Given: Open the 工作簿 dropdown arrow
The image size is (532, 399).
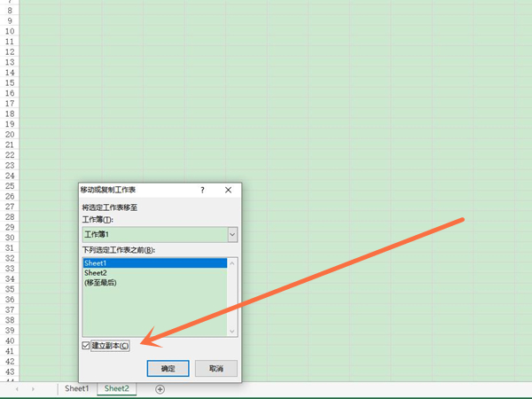Looking at the screenshot, I should (232, 234).
